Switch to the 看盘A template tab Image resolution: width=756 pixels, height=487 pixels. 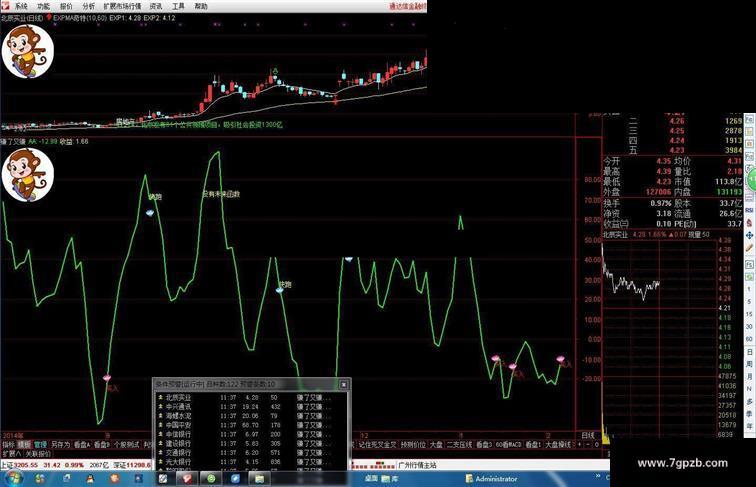click(82, 445)
